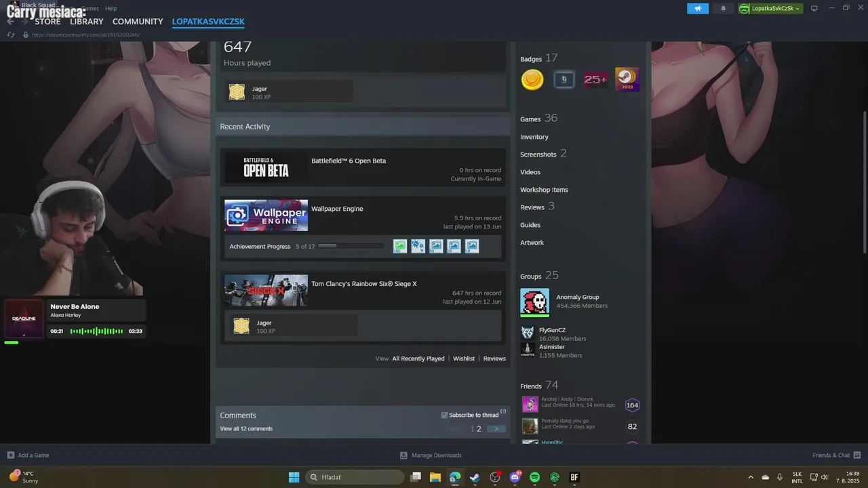The height and width of the screenshot is (488, 868).
Task: Go to next comments page arrow
Action: tap(496, 429)
